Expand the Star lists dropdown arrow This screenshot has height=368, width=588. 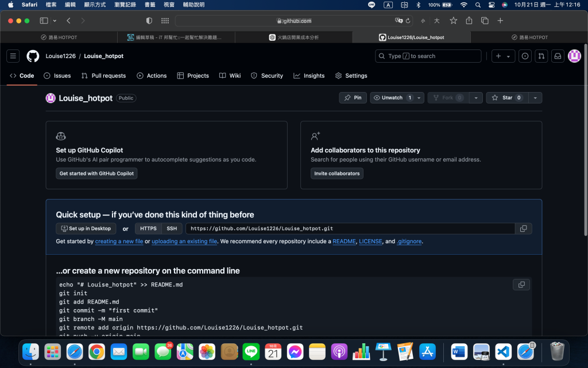pos(535,98)
